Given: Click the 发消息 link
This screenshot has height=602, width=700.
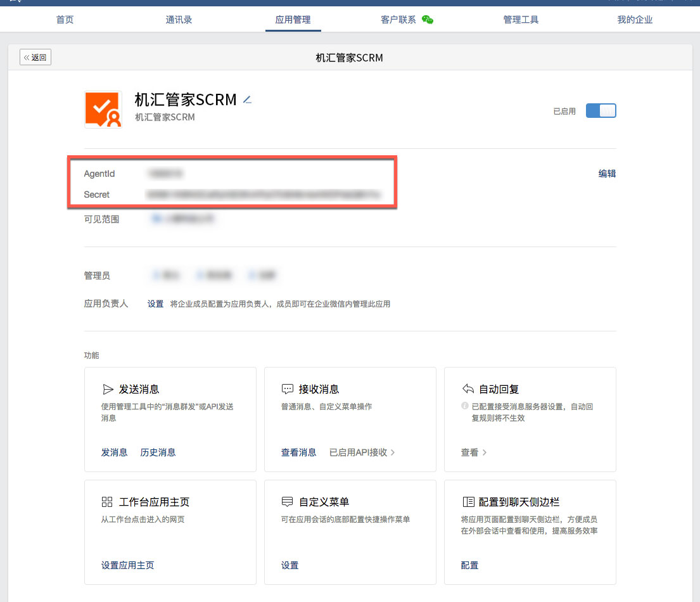Looking at the screenshot, I should click(114, 452).
